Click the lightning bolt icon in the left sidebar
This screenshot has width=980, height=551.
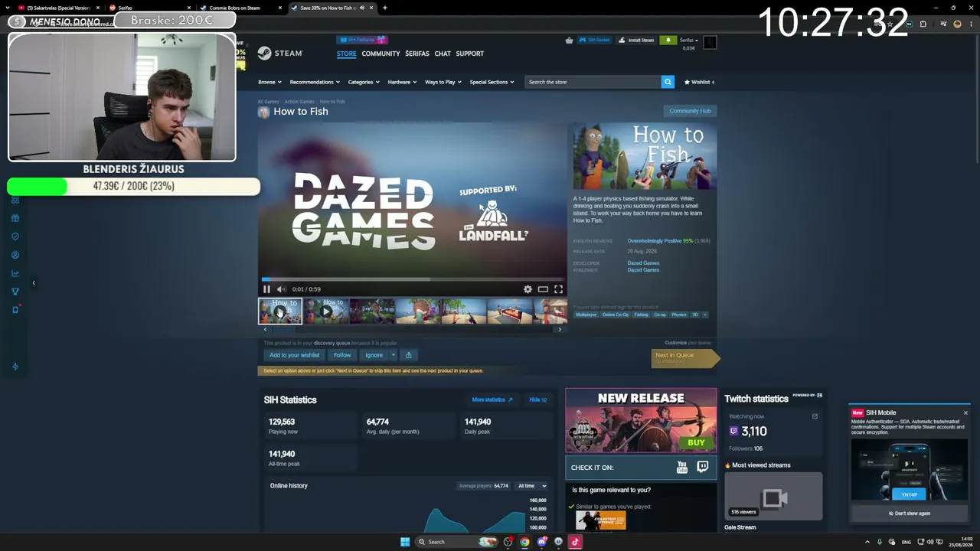point(15,367)
